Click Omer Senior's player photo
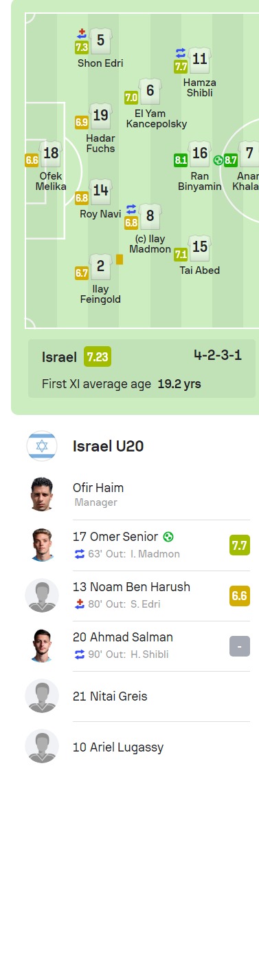The image size is (259, 980). (x=42, y=545)
